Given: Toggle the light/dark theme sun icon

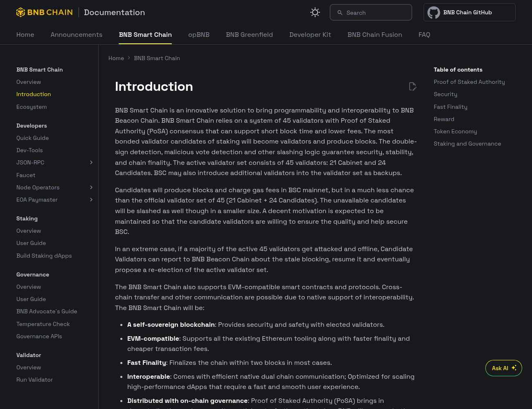Looking at the screenshot, I should point(315,12).
